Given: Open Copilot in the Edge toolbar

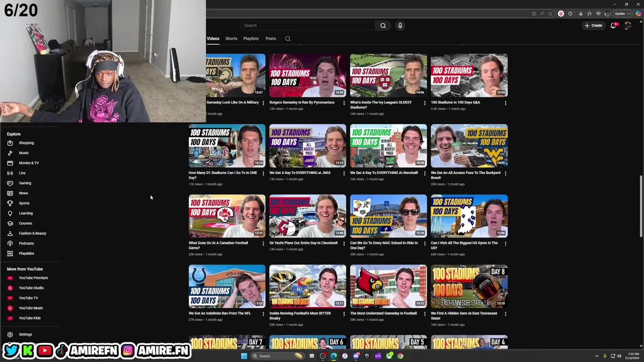Looking at the screenshot, I should pyautogui.click(x=638, y=14).
